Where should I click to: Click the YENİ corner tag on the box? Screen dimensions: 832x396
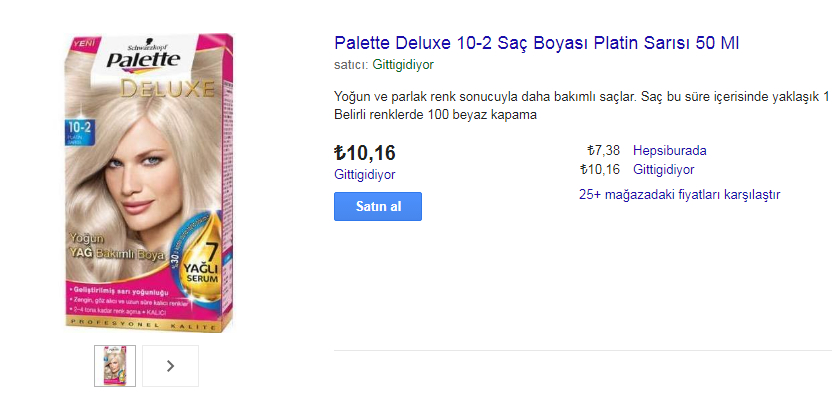coord(76,42)
